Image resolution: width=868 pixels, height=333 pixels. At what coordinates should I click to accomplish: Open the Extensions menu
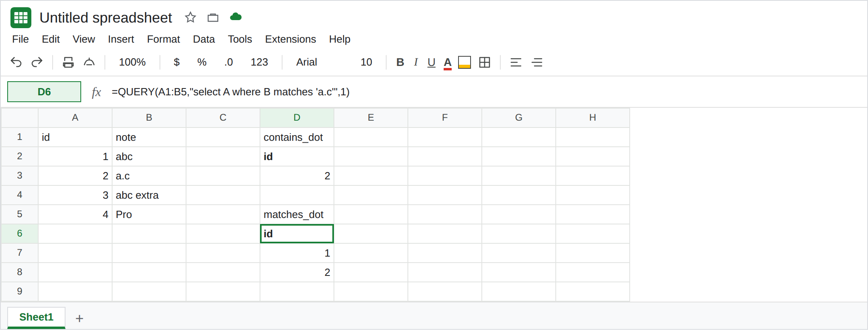tap(291, 39)
